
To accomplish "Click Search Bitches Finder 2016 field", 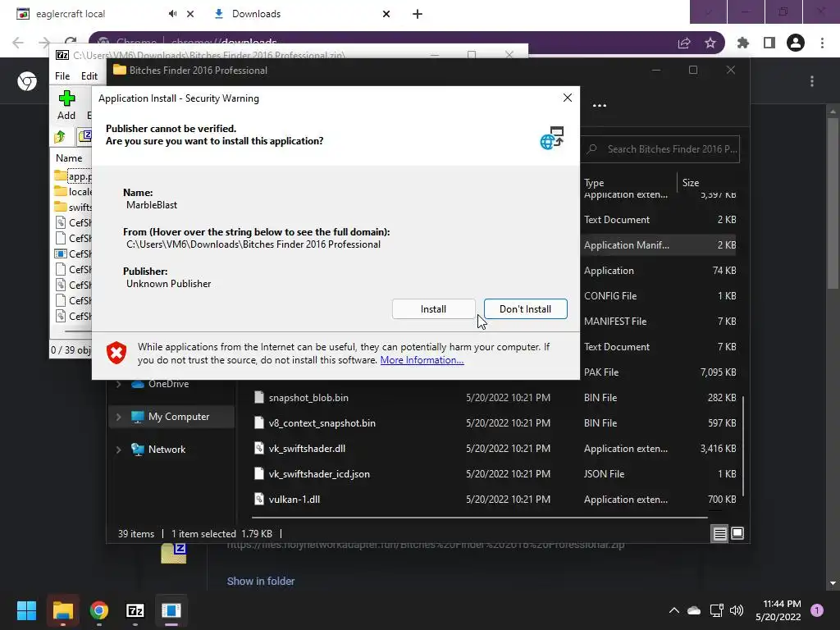I will 661,149.
